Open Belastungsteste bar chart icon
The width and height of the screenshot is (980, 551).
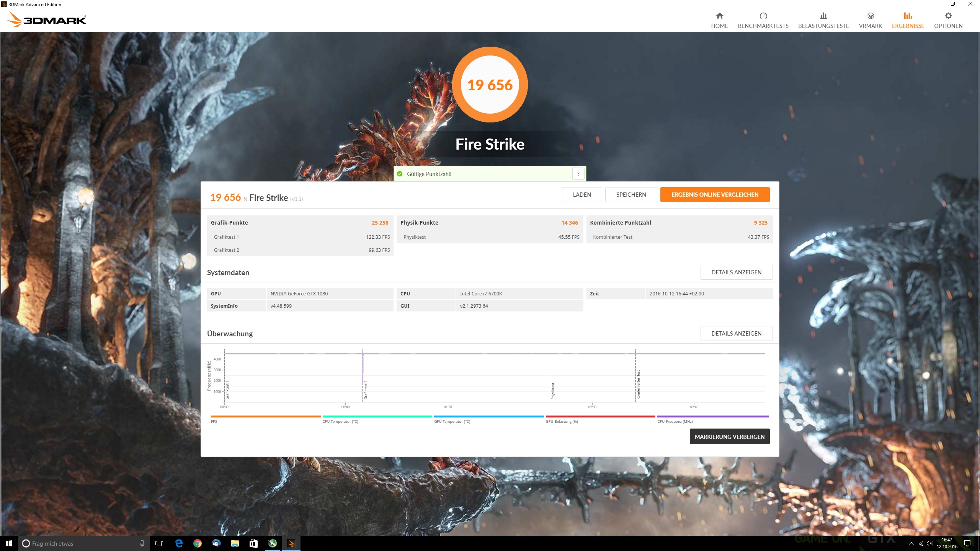(x=823, y=16)
